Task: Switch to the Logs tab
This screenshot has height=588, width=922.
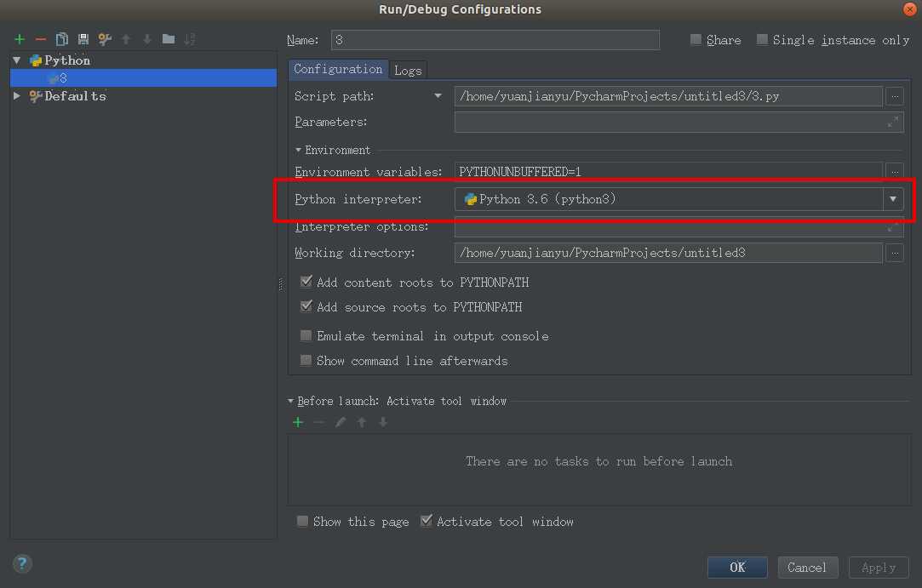Action: [x=408, y=71]
